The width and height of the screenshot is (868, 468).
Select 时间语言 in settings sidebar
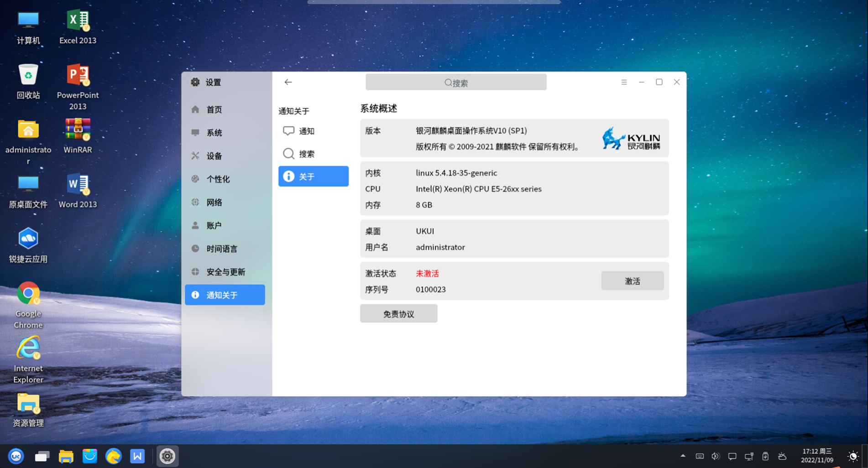225,249
